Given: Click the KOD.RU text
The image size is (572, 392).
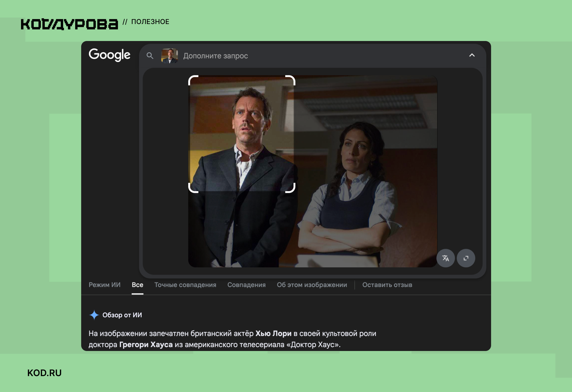Looking at the screenshot, I should coord(44,373).
